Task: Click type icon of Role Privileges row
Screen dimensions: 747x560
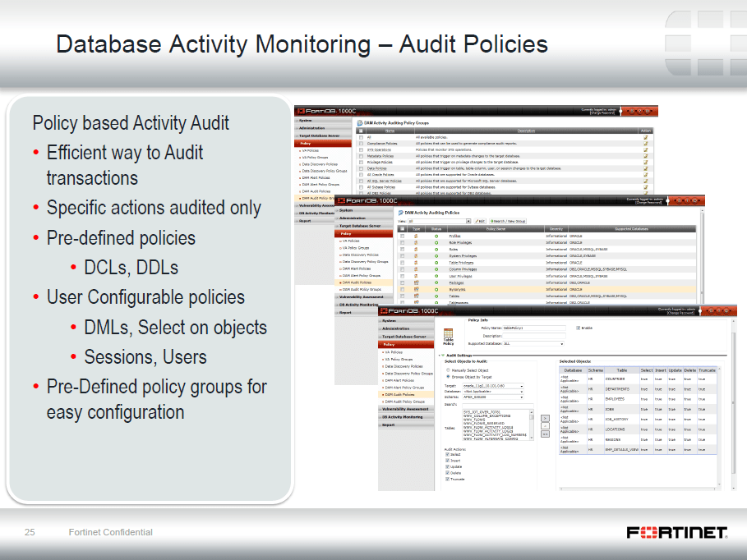Action: click(416, 242)
